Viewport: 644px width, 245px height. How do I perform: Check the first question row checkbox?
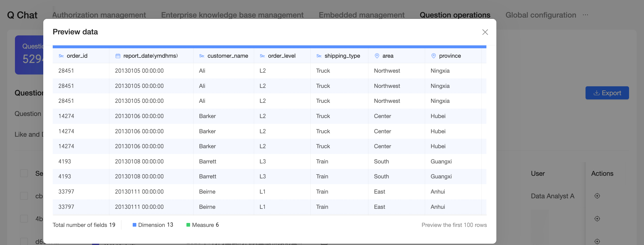coord(24,196)
